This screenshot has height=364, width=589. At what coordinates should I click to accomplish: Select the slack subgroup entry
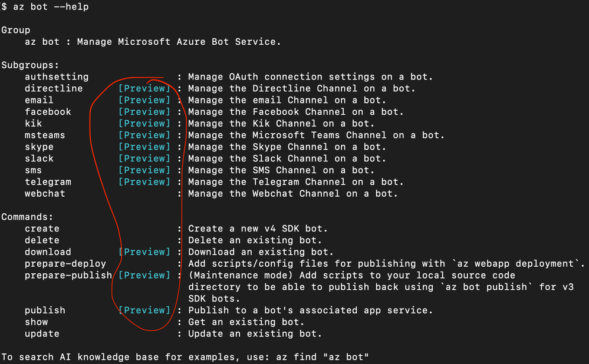[x=39, y=158]
